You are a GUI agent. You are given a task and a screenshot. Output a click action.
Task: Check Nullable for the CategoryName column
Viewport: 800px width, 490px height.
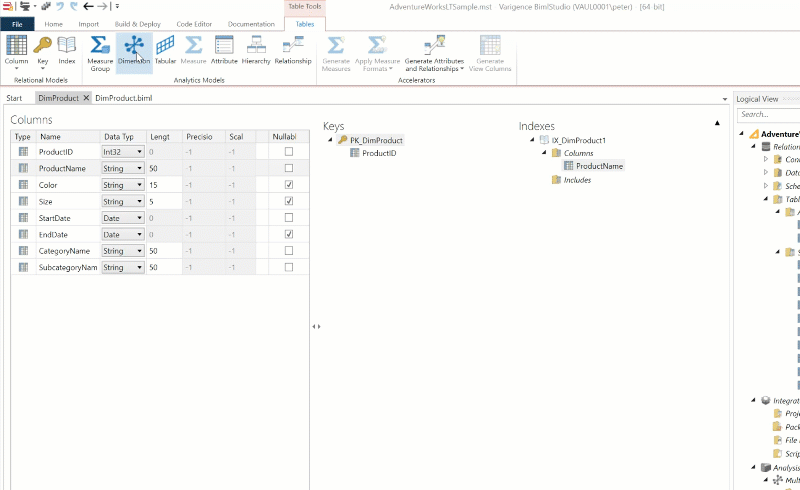pyautogui.click(x=289, y=251)
